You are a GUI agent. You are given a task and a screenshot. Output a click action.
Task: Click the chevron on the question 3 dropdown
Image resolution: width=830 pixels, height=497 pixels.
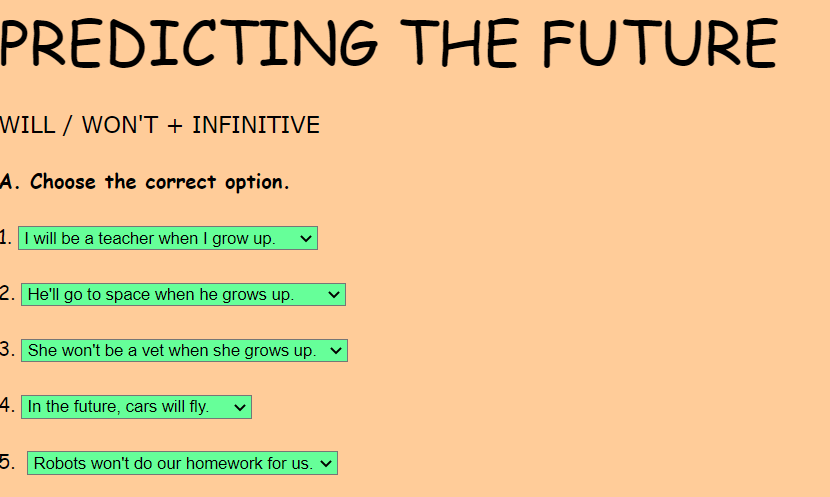coord(336,350)
